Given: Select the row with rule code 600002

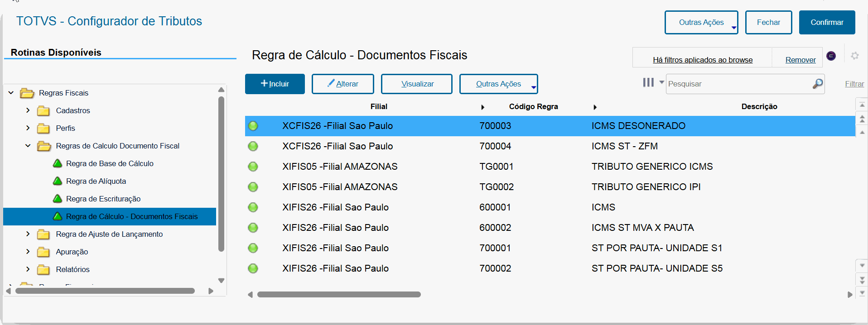Looking at the screenshot, I should coord(495,228).
